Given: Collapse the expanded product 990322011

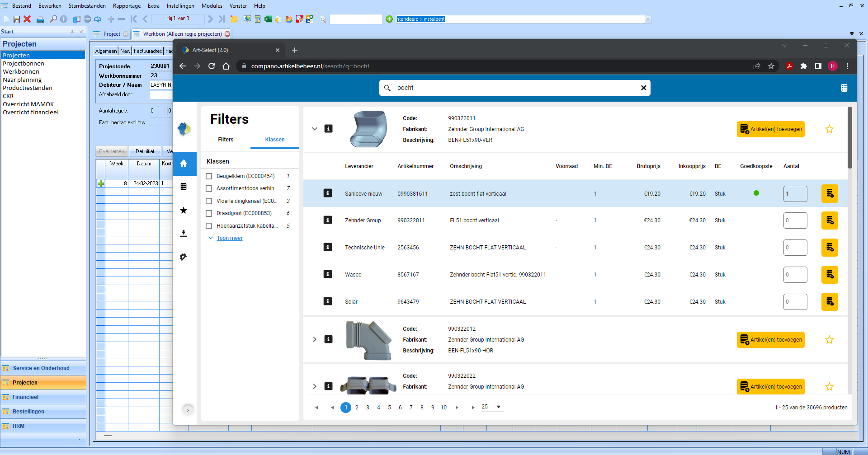Looking at the screenshot, I should tap(315, 129).
